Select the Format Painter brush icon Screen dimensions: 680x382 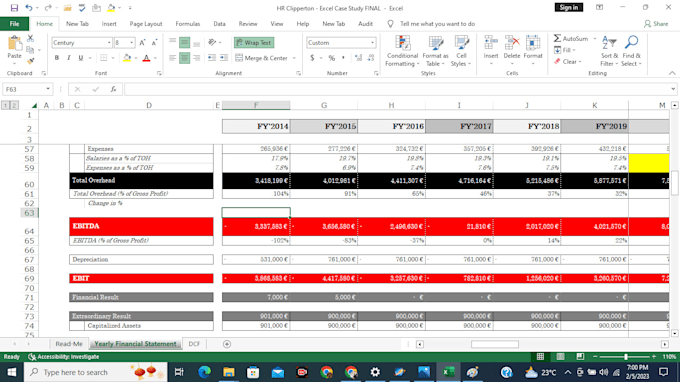(x=30, y=61)
